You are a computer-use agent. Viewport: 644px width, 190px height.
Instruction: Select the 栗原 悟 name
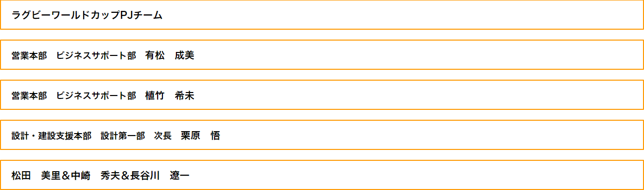click(201, 136)
